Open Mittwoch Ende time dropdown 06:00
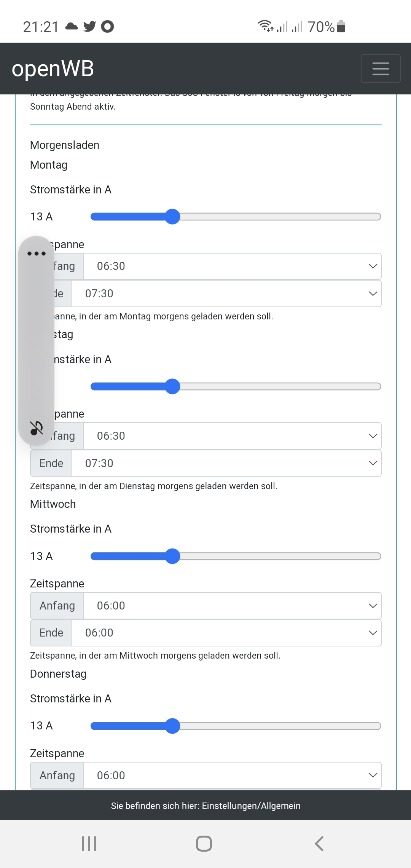The width and height of the screenshot is (411, 868). pos(226,633)
